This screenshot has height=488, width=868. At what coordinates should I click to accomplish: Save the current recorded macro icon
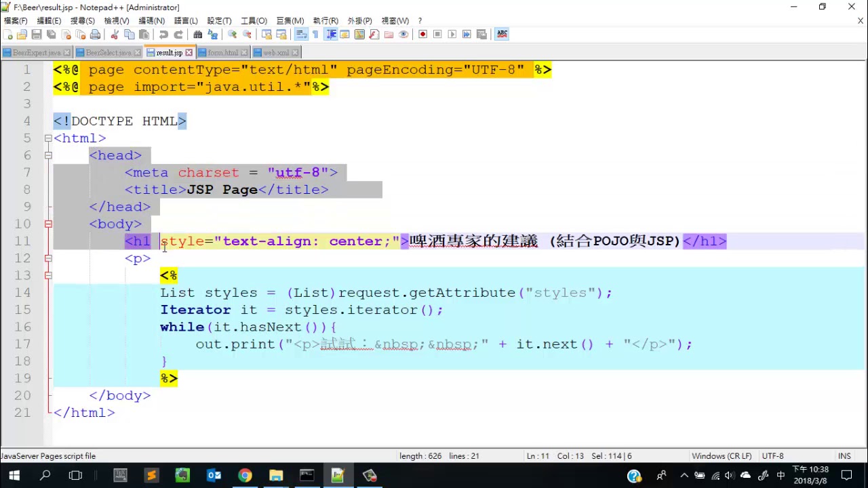pos(482,34)
